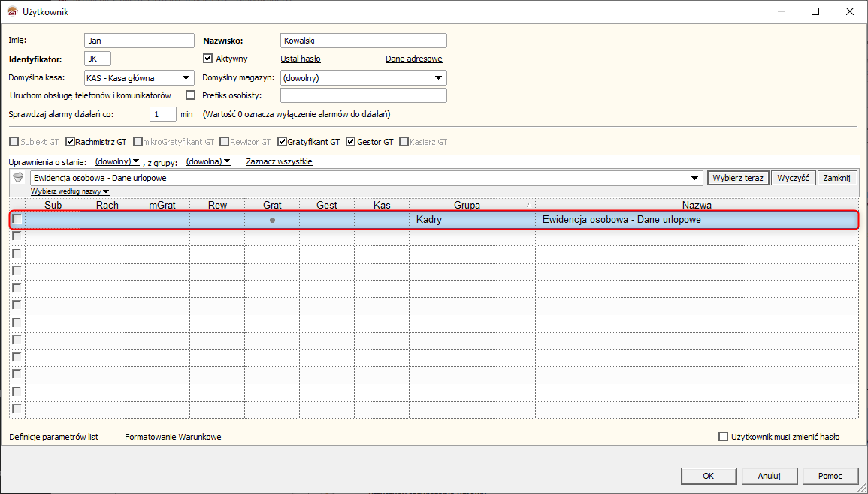Select the Ewidencja osobowa - Dane urlopowe cell
Viewport: 868px width, 494px height.
[697, 220]
